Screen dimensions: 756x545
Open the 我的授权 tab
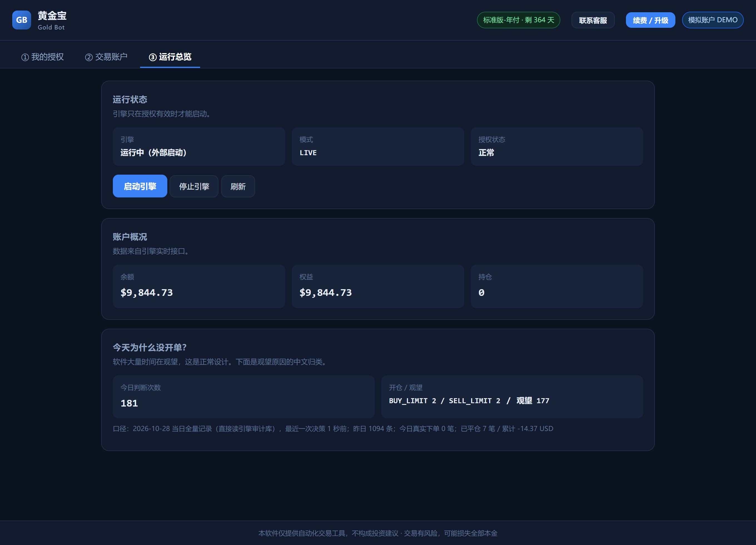(43, 57)
